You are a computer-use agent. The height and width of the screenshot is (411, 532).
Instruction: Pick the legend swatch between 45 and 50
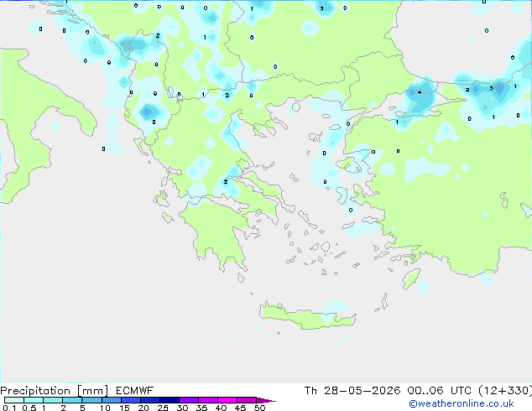click(x=247, y=400)
